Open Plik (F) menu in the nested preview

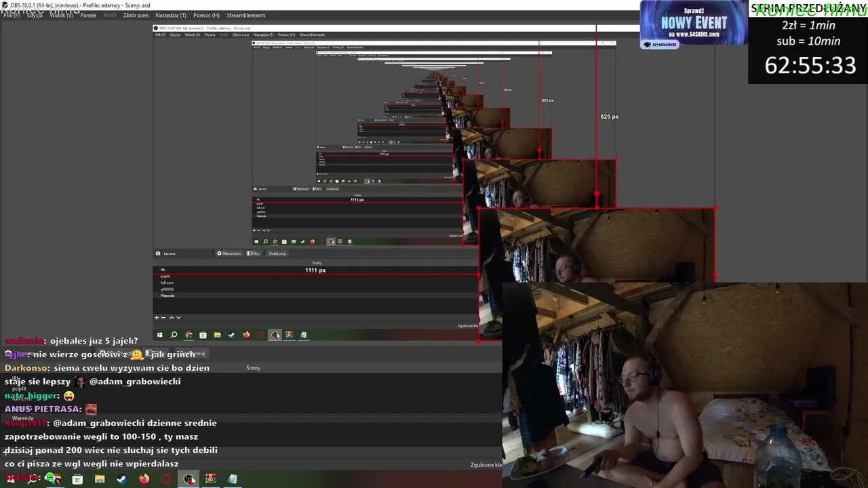coord(161,35)
